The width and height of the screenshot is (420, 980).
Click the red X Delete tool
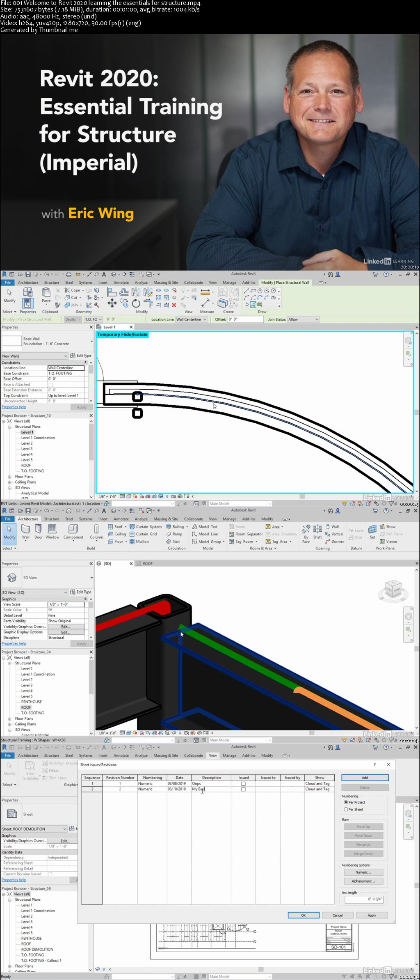click(174, 305)
